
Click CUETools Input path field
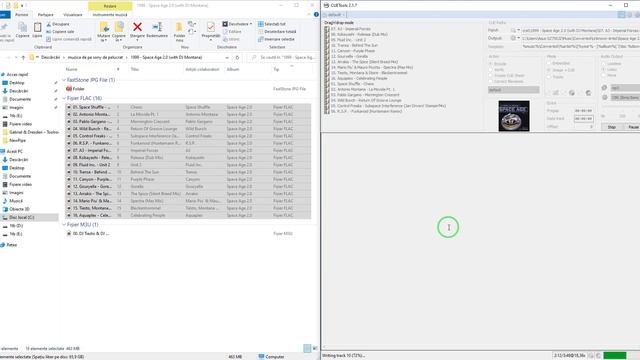click(x=580, y=30)
